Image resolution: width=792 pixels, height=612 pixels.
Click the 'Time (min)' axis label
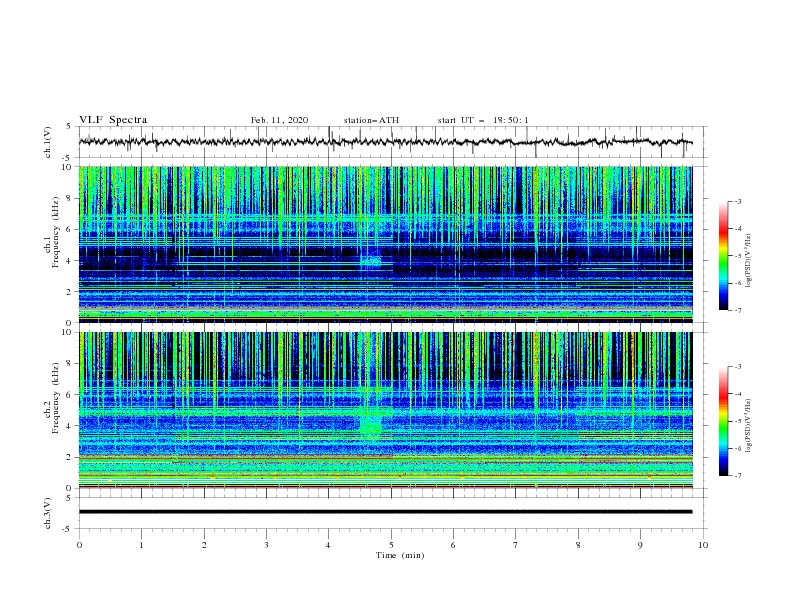coord(400,555)
